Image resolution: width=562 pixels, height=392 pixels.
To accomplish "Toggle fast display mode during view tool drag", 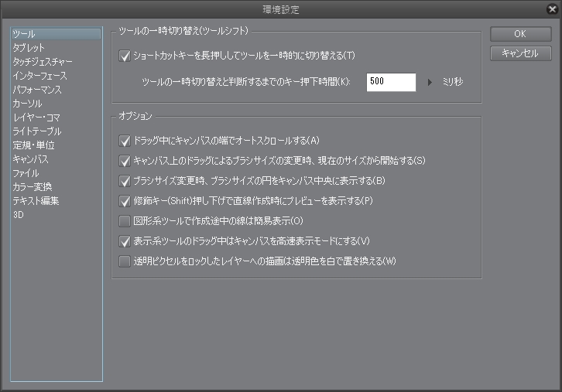I will click(125, 241).
